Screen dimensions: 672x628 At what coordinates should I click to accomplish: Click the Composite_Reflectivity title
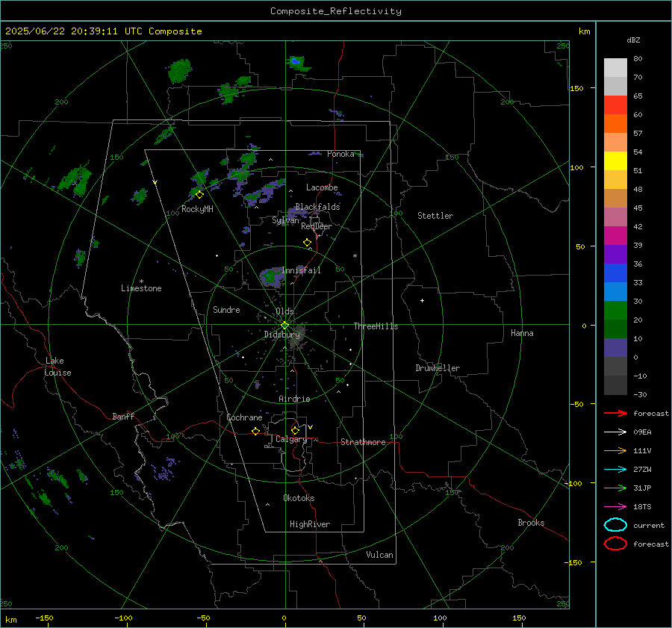pos(335,11)
